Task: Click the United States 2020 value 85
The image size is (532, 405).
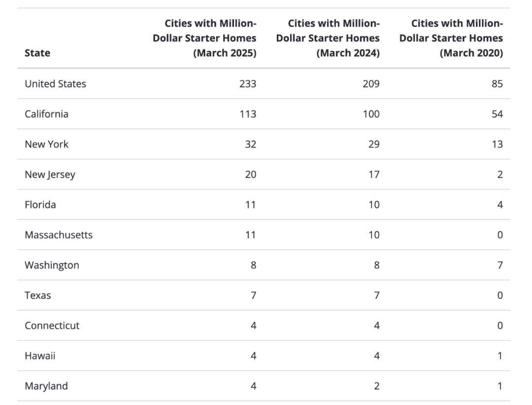Action: tap(497, 84)
